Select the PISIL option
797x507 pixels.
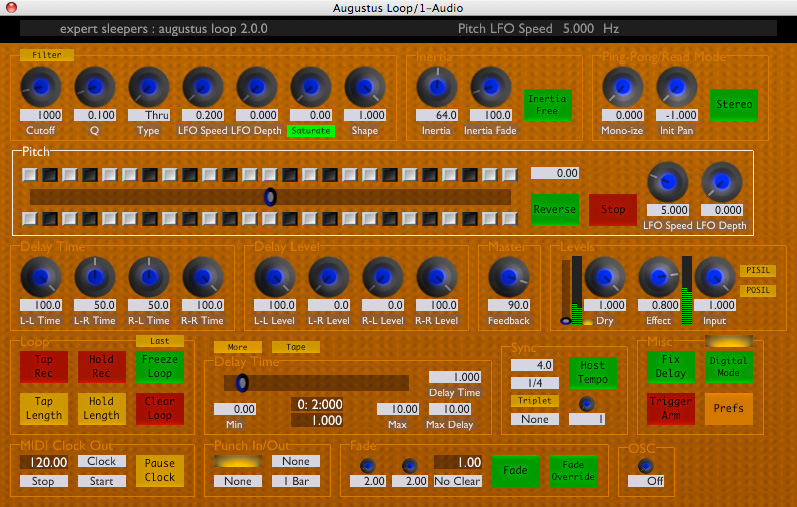click(x=758, y=270)
